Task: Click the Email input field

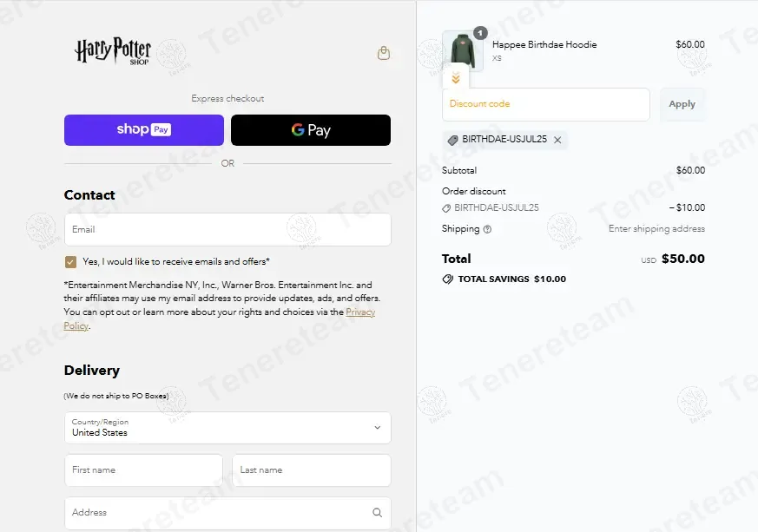Action: pyautogui.click(x=227, y=229)
